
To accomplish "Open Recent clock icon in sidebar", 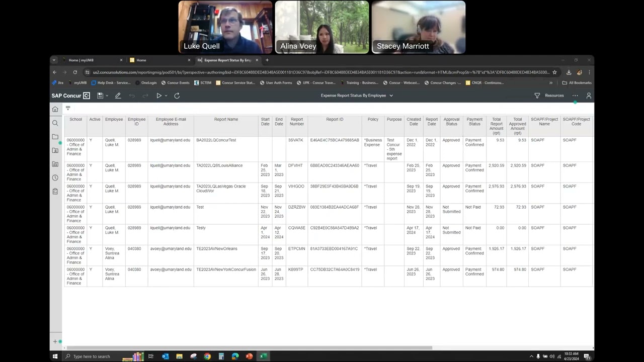I will [x=55, y=177].
